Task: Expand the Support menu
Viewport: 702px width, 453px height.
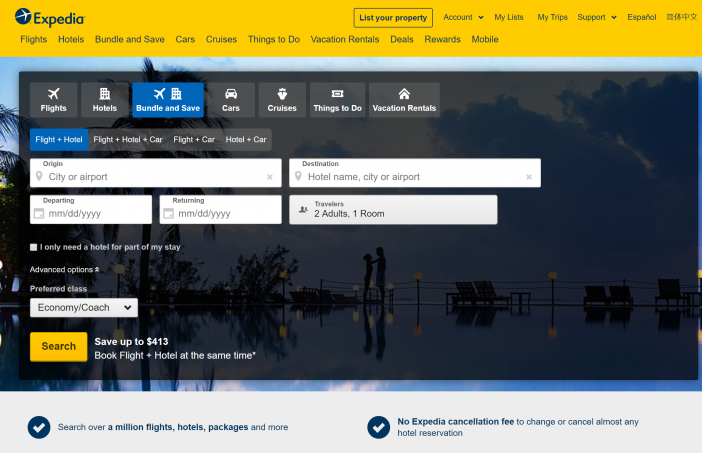Action: tap(597, 17)
